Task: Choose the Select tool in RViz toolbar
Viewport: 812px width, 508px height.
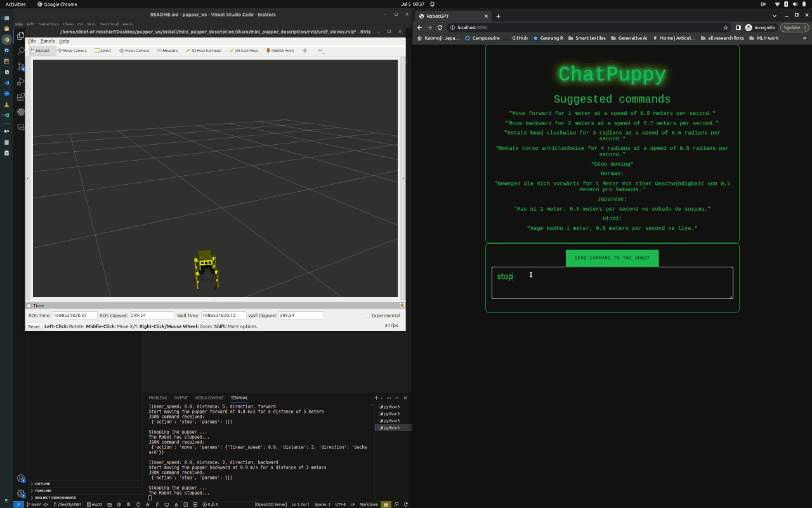Action: pyautogui.click(x=103, y=51)
